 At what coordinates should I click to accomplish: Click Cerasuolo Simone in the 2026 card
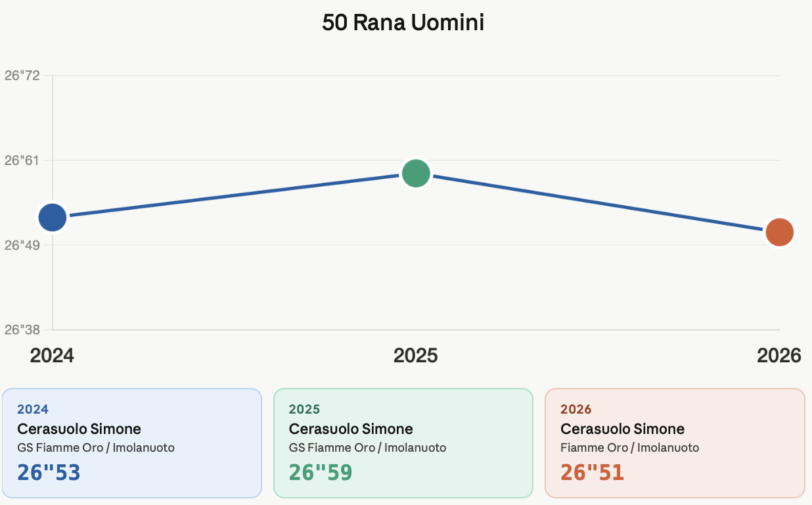(622, 429)
